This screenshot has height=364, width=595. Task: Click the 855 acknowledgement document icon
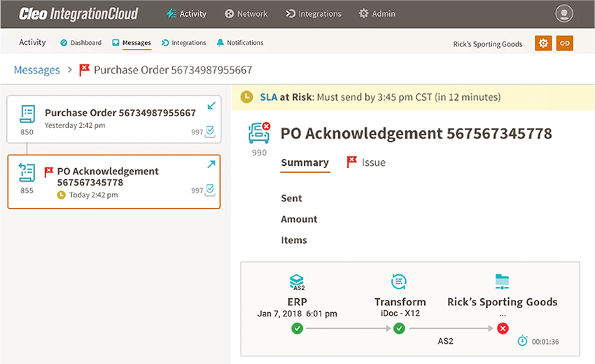(27, 172)
